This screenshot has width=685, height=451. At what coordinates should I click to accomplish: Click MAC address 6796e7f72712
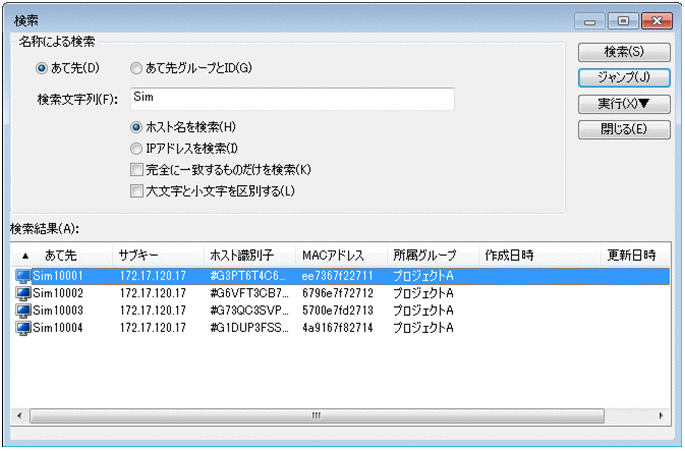(337, 293)
